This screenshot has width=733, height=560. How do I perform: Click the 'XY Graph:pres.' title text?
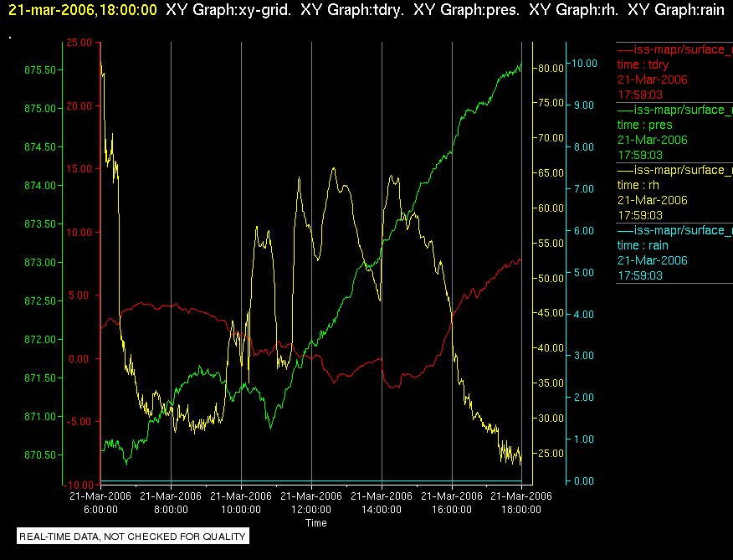pyautogui.click(x=467, y=10)
